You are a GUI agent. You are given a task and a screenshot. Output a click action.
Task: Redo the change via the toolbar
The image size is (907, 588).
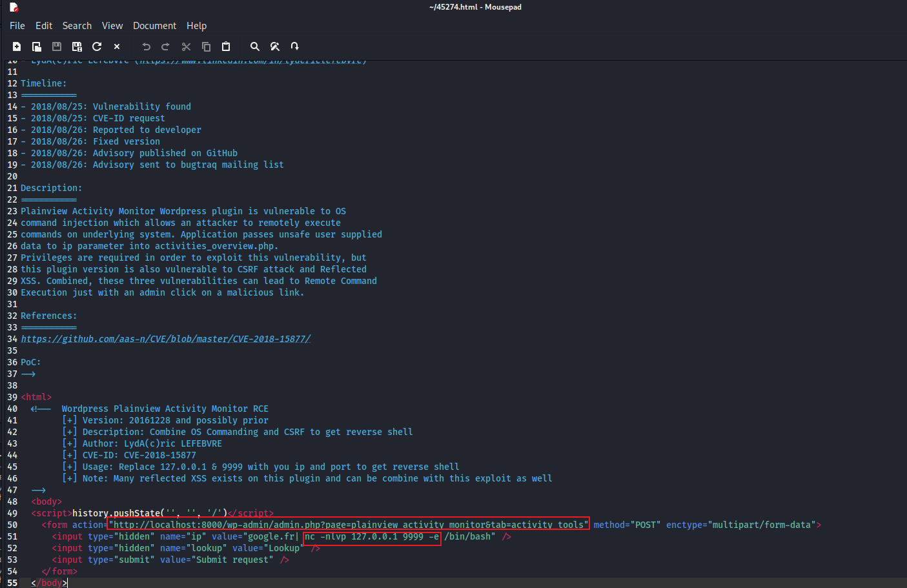click(x=165, y=46)
